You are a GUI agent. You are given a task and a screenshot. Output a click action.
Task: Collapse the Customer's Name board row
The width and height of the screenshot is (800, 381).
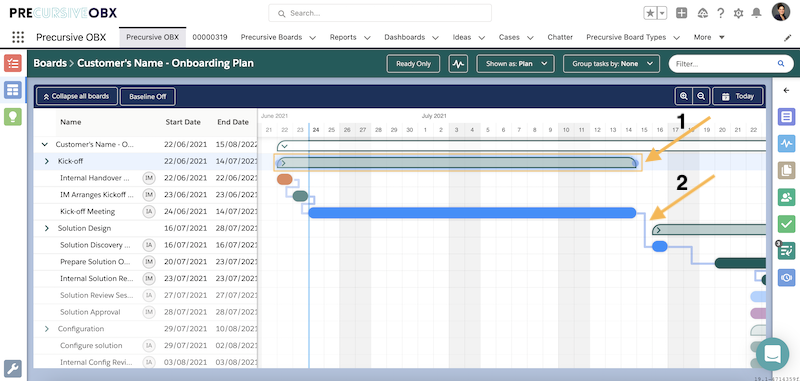coord(44,144)
